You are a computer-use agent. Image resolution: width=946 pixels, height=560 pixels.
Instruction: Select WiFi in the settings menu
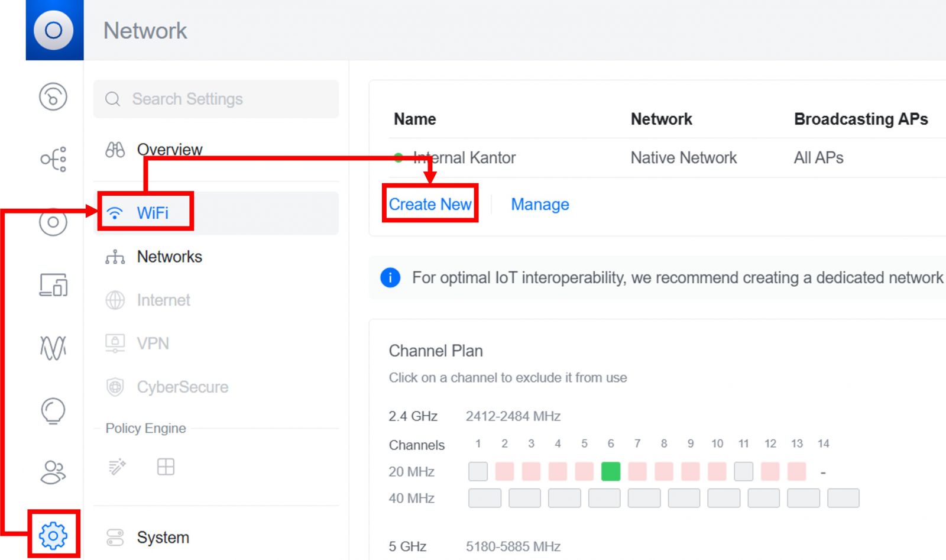[152, 213]
